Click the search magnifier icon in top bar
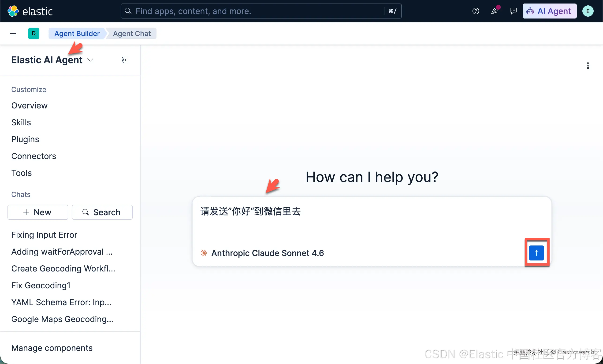 pos(128,11)
